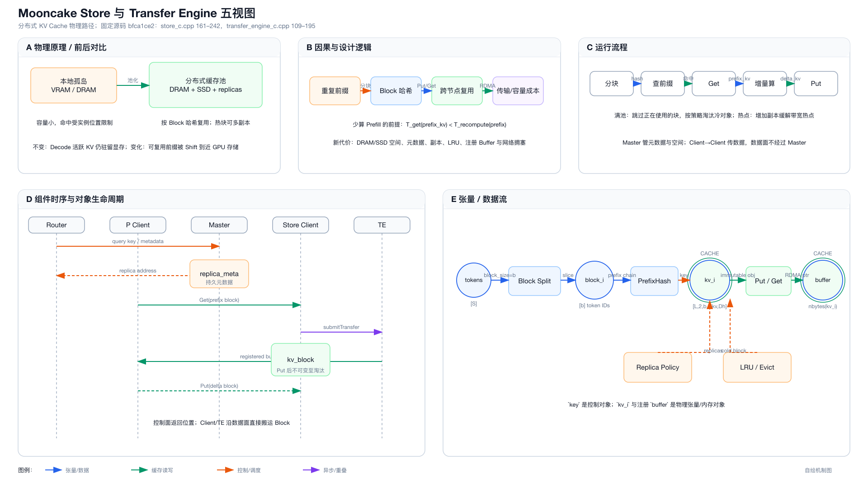Click the panel title C 运行流程
868x488 pixels.
[607, 47]
